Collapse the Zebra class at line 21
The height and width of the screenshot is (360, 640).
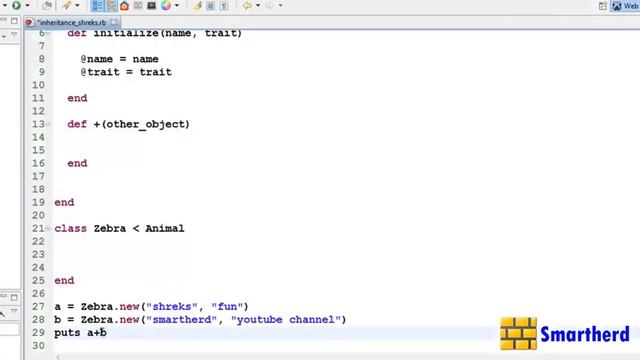(48, 229)
